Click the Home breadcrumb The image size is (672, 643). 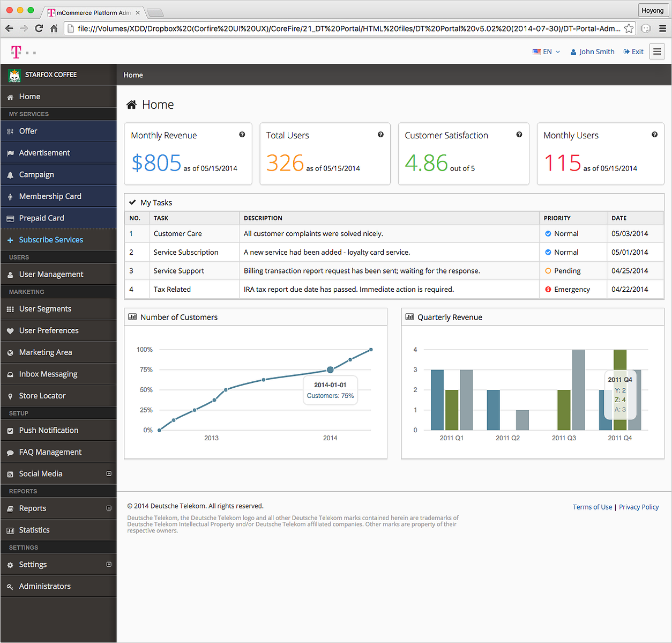pos(133,75)
